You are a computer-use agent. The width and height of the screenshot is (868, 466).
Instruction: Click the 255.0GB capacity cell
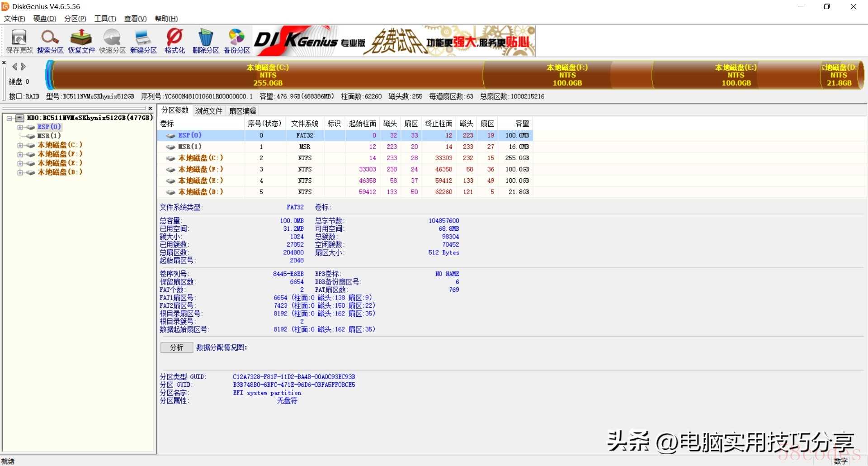pos(517,158)
